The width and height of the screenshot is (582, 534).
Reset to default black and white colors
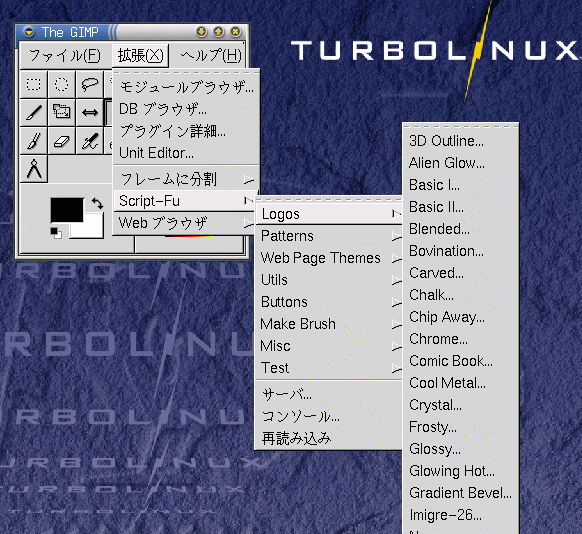pyautogui.click(x=56, y=233)
